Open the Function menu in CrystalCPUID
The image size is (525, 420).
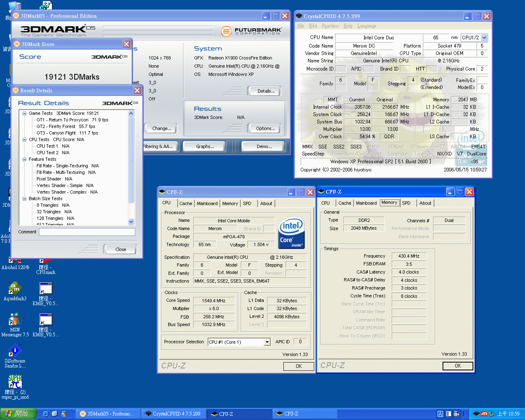click(330, 26)
